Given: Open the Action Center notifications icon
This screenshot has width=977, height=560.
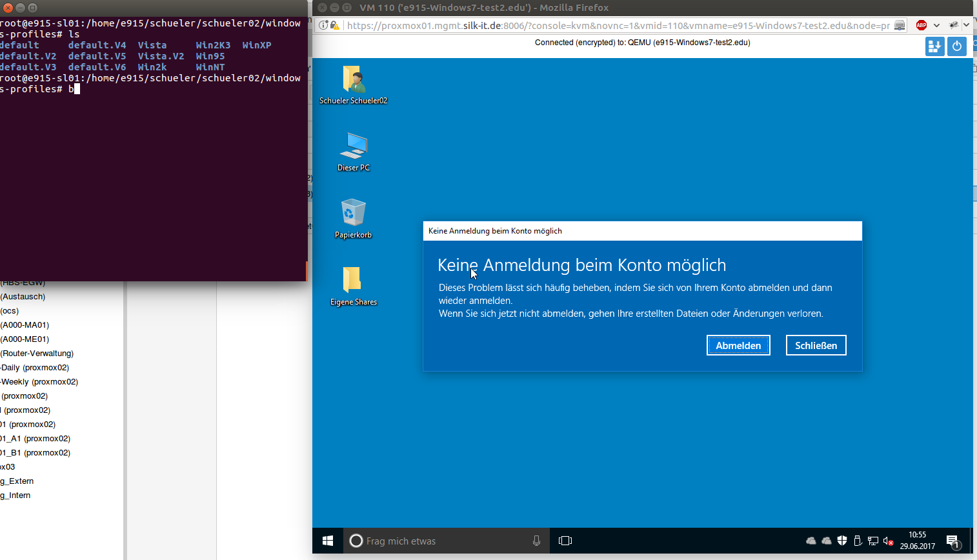Looking at the screenshot, I should point(952,541).
